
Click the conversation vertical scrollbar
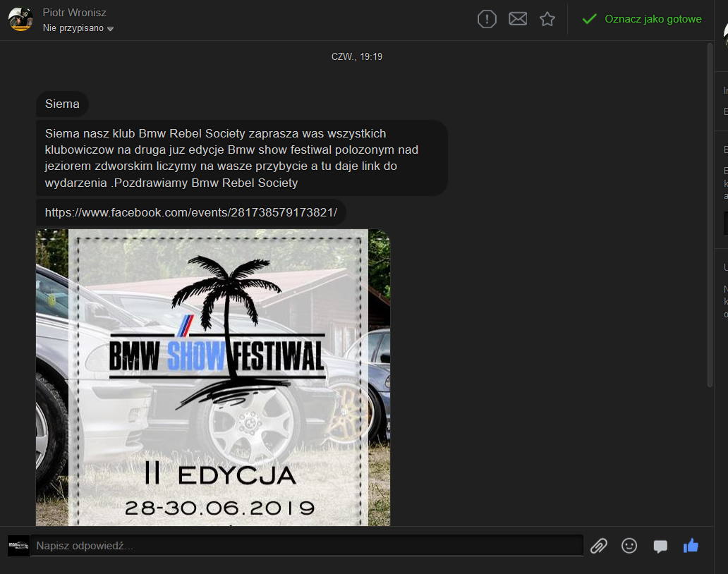710,212
